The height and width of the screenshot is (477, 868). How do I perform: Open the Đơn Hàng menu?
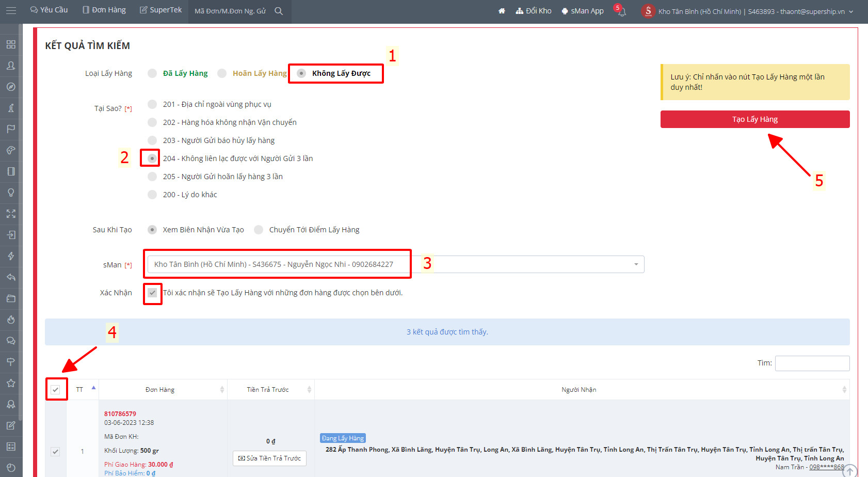[104, 10]
